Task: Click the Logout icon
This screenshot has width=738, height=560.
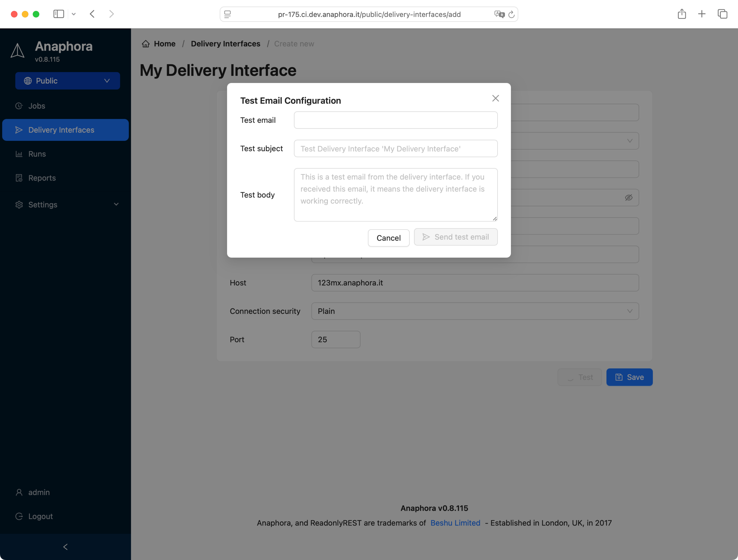Action: point(19,516)
